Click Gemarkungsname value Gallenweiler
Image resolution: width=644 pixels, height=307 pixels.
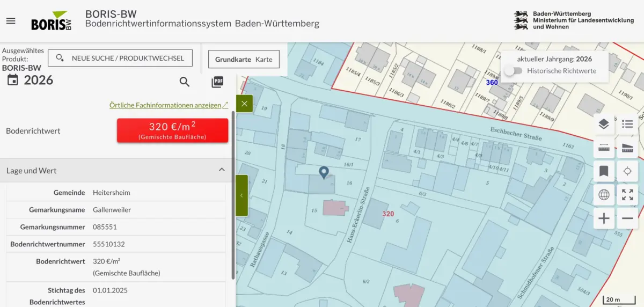tap(112, 209)
